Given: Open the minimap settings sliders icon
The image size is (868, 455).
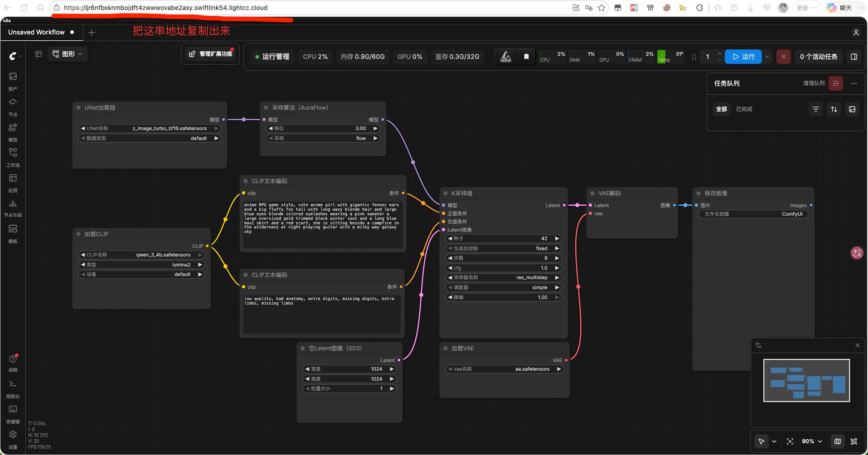Looking at the screenshot, I should click(758, 345).
